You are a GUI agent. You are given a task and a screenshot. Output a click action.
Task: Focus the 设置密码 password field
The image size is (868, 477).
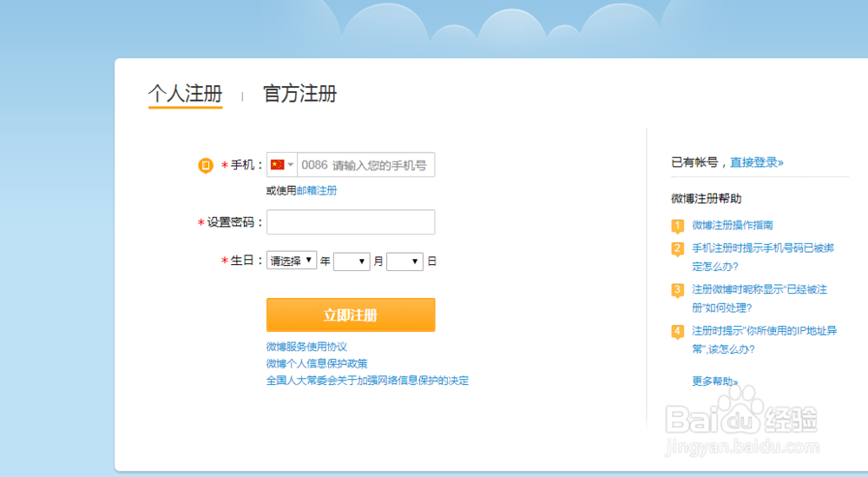(351, 222)
